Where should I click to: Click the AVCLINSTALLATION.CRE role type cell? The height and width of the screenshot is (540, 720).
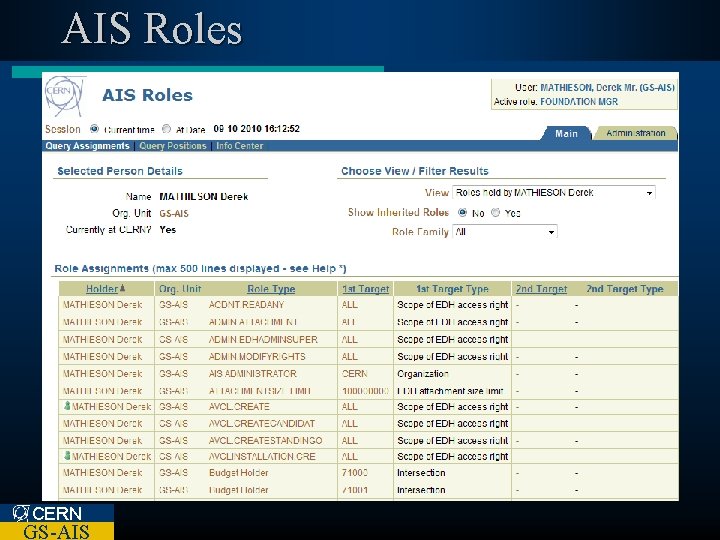click(262, 456)
